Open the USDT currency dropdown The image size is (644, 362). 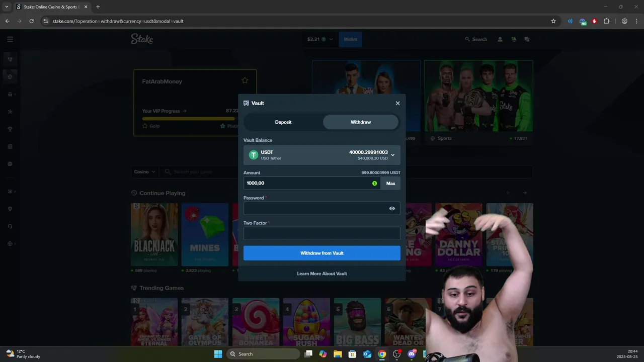click(322, 155)
